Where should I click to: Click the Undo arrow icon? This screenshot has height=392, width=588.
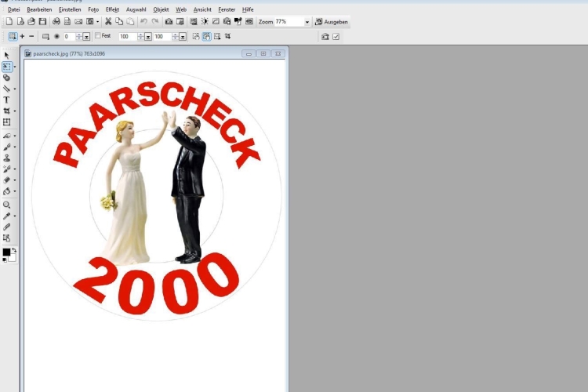pyautogui.click(x=143, y=21)
